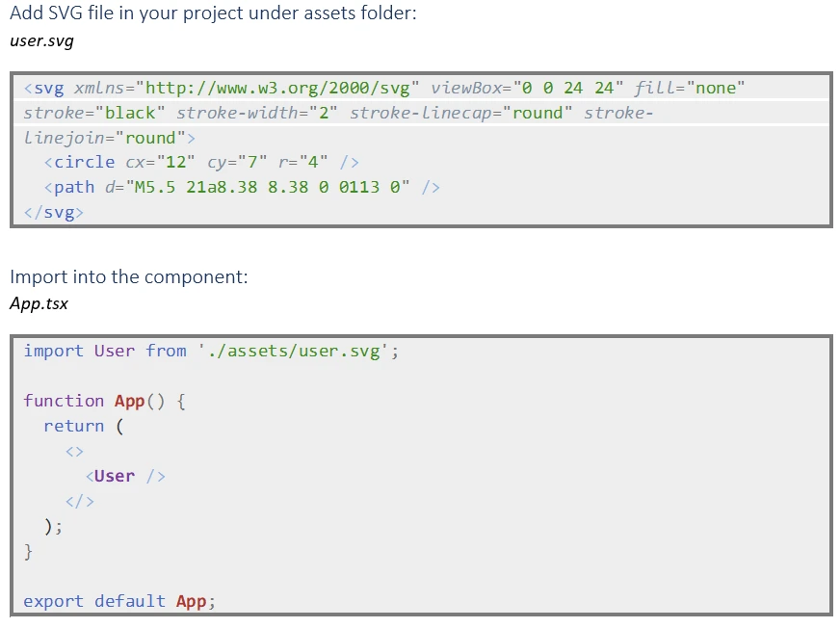Click the xmlns URL string value
The image size is (840, 628).
coord(277,88)
